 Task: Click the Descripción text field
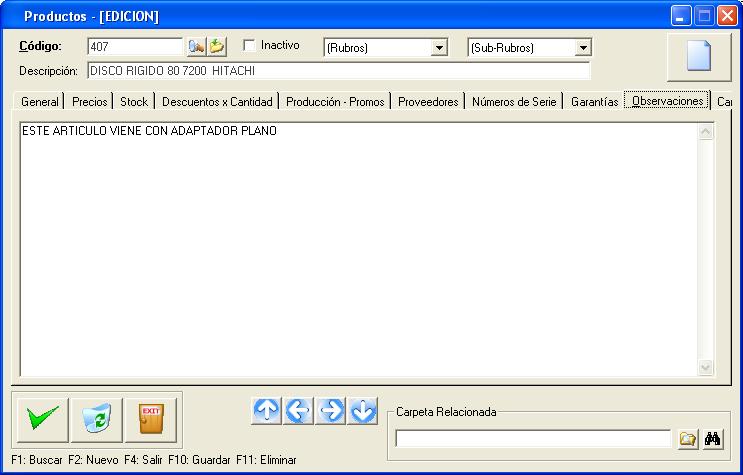click(x=339, y=71)
